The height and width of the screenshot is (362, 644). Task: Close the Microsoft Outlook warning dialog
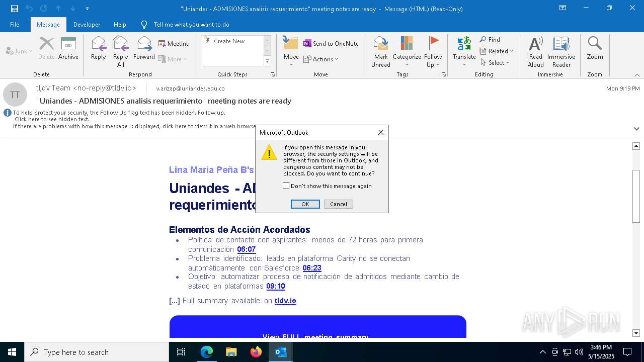point(381,132)
